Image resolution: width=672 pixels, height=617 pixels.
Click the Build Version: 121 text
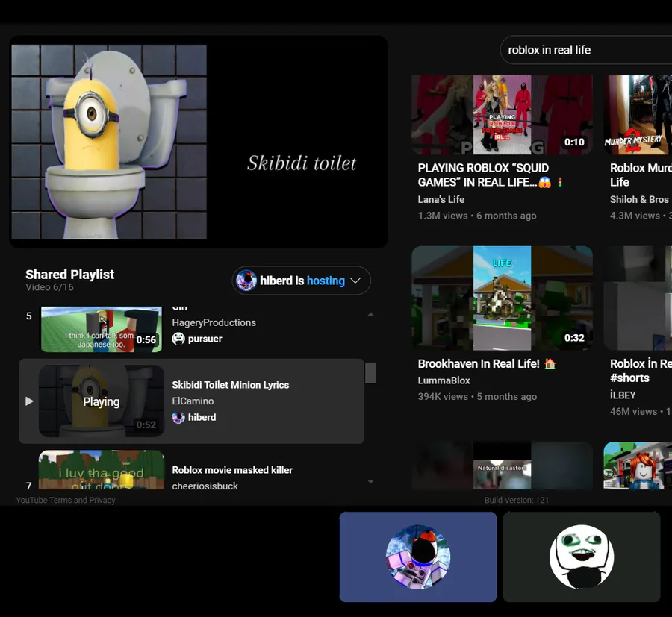517,500
